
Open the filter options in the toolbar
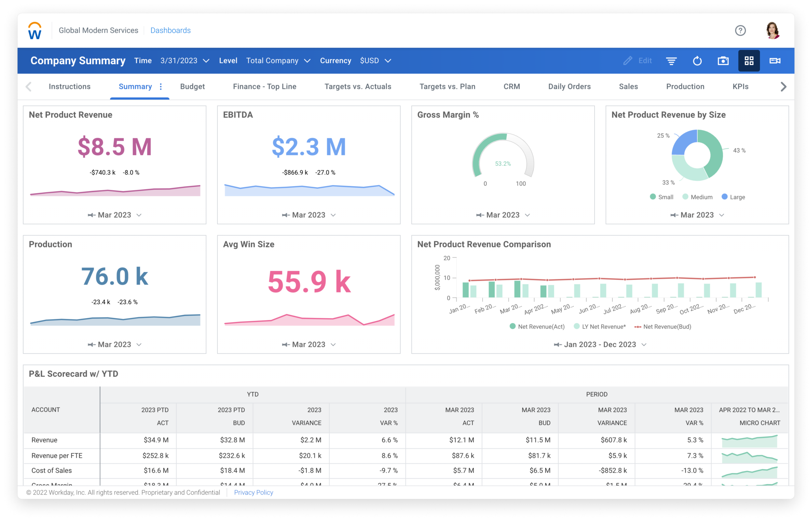point(671,61)
